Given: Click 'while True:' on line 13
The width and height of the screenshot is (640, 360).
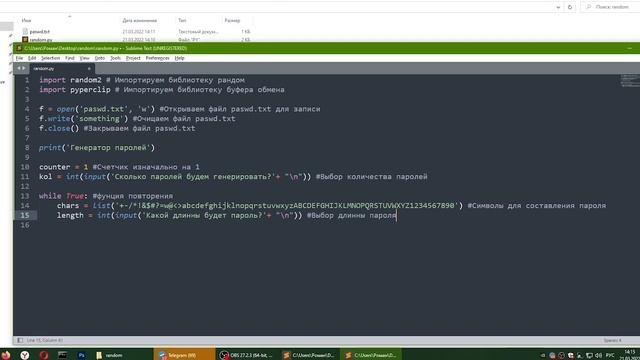Looking at the screenshot, I should pyautogui.click(x=63, y=196).
